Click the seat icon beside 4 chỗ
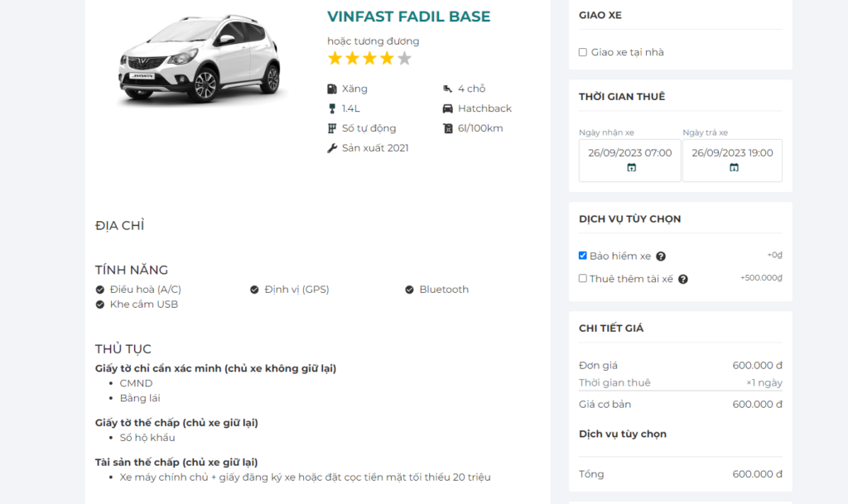Viewport: 848px width, 504px height. 448,89
